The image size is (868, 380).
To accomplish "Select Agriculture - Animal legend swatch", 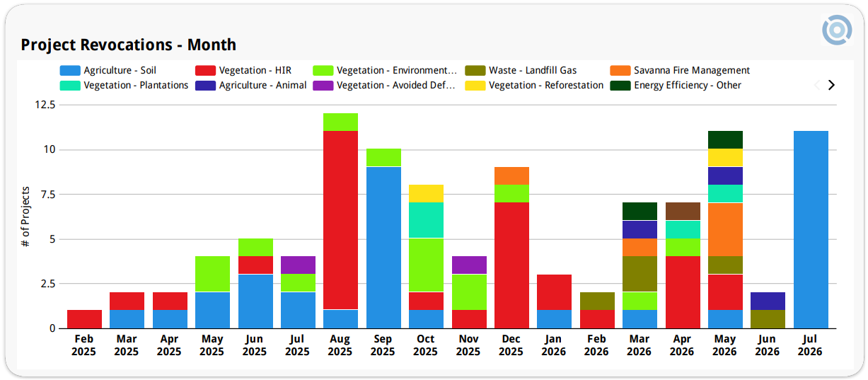I will 205,86.
